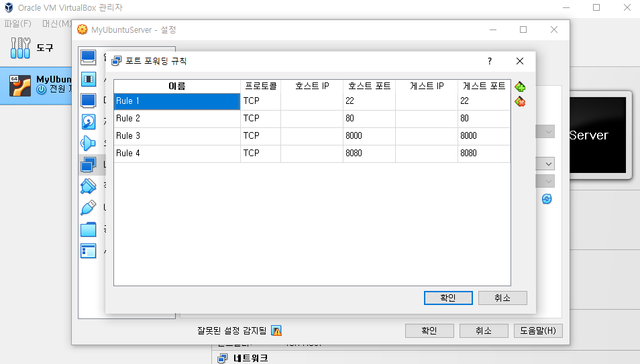Click the 잘못된 설정 감지됨 warning text

[232, 330]
